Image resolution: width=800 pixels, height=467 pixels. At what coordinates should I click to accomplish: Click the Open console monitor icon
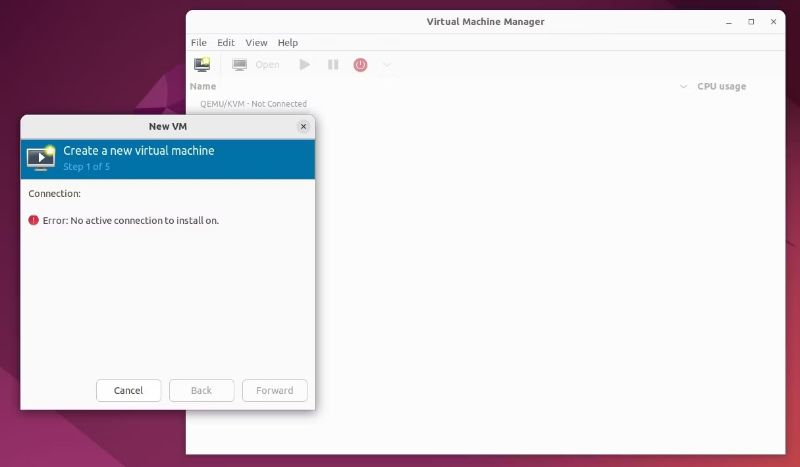click(240, 65)
